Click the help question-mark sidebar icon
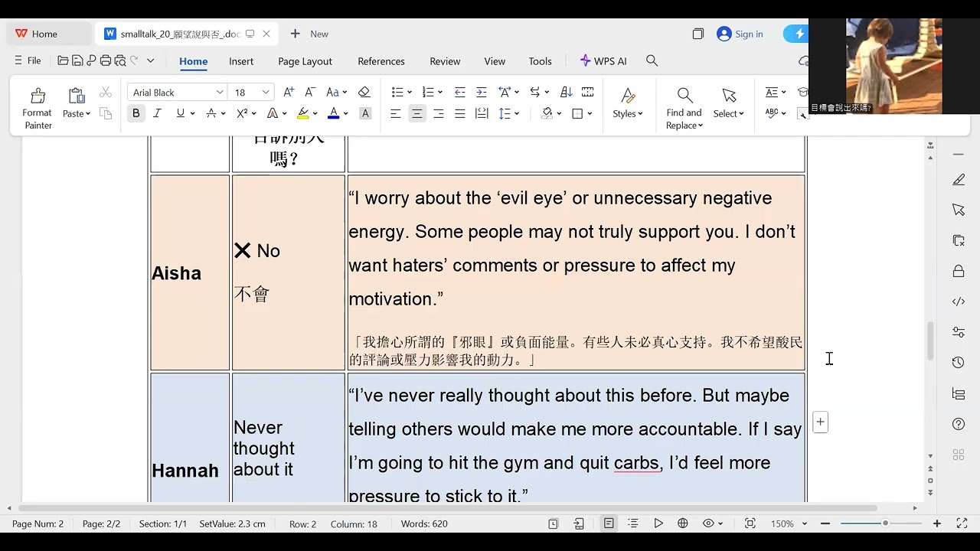The height and width of the screenshot is (551, 980). tap(959, 424)
